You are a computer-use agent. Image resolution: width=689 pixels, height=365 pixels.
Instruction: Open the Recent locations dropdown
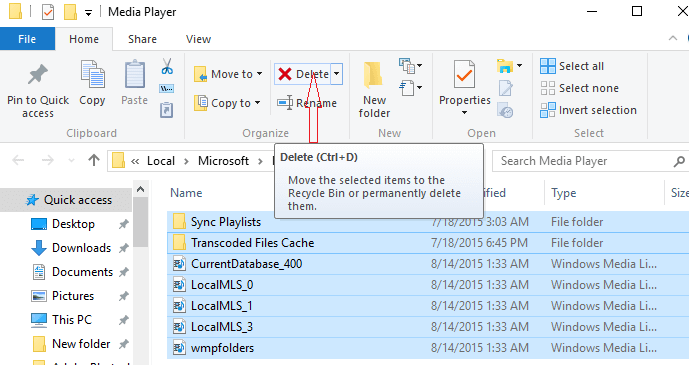click(x=71, y=161)
